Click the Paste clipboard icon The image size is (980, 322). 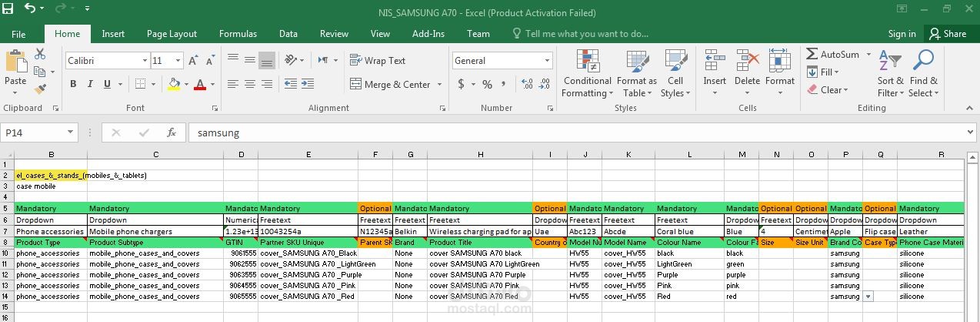click(x=15, y=62)
